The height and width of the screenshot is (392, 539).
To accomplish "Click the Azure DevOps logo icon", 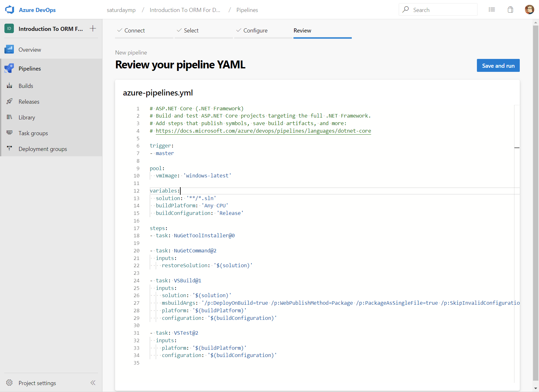I will click(x=10, y=10).
